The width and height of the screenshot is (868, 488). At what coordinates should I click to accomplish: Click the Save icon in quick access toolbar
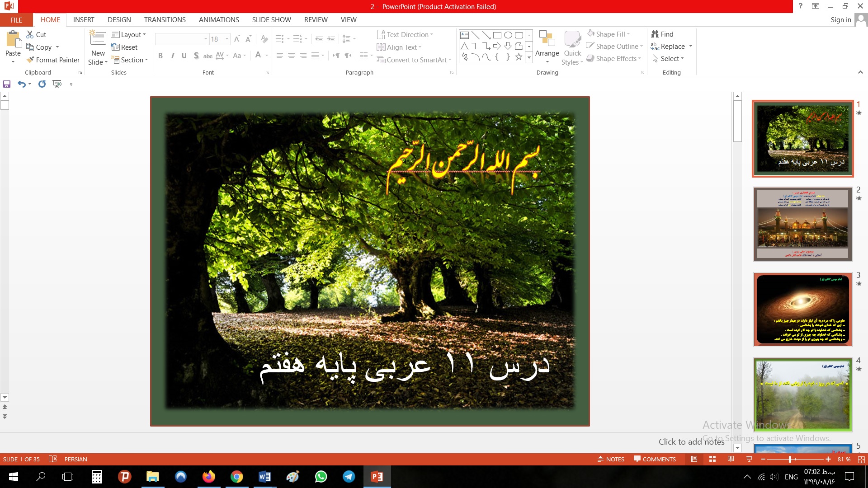coord(7,84)
